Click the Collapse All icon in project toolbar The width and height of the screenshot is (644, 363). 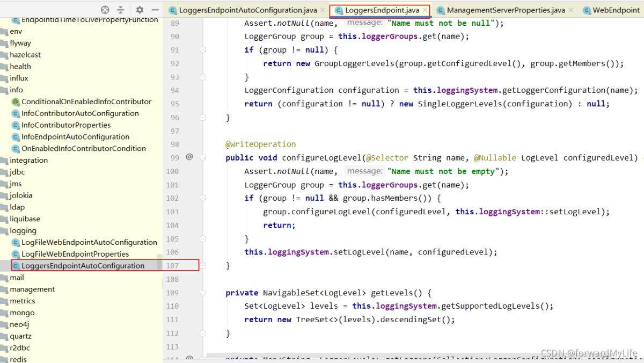(121, 10)
